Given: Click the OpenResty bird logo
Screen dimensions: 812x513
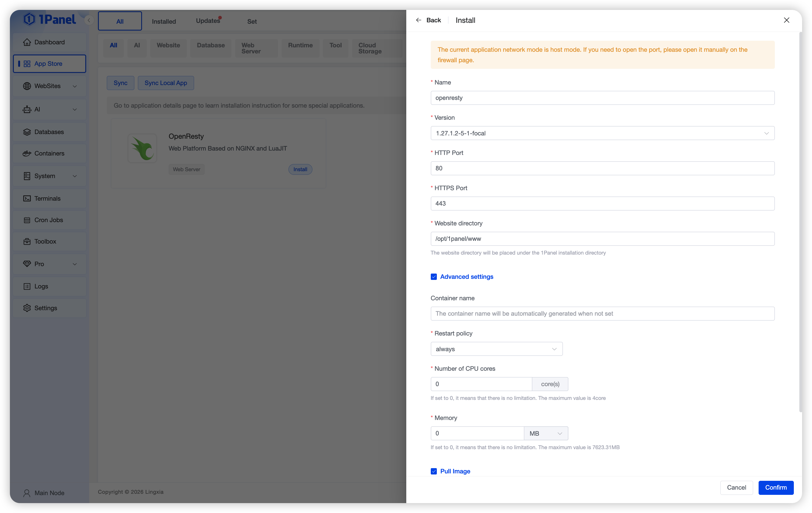Looking at the screenshot, I should [x=142, y=148].
